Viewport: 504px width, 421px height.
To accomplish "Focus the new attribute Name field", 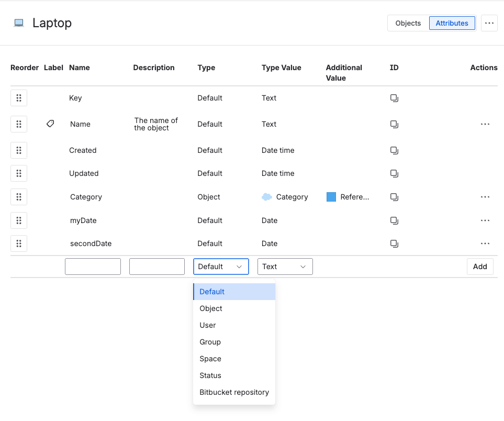I will click(x=93, y=267).
